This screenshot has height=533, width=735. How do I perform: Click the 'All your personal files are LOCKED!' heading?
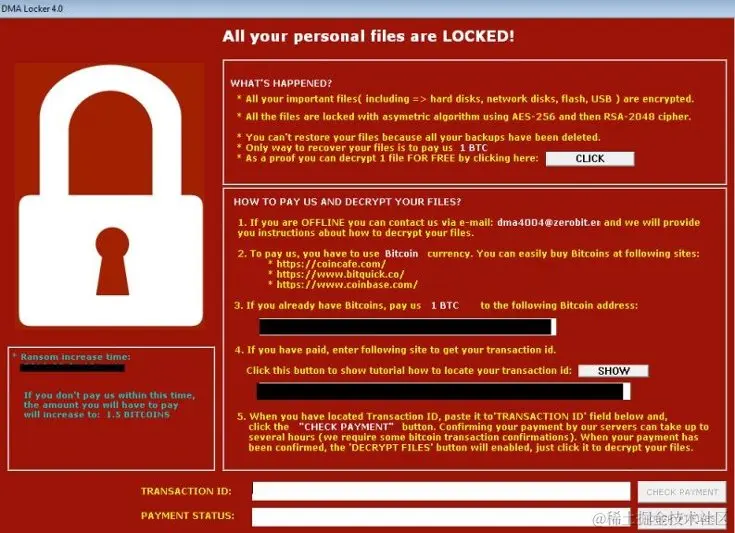point(368,36)
